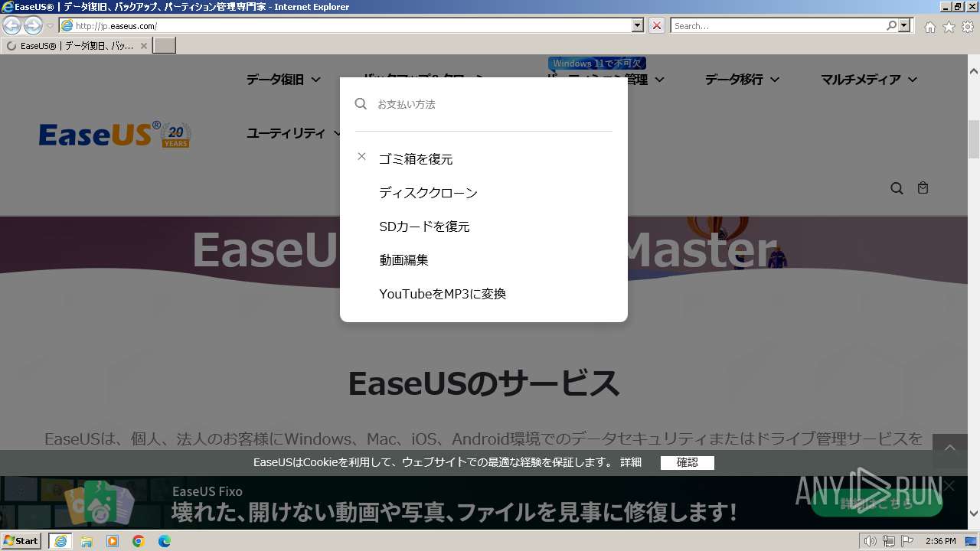This screenshot has width=980, height=551.
Task: Click the scrollbar up arrow
Action: [974, 71]
